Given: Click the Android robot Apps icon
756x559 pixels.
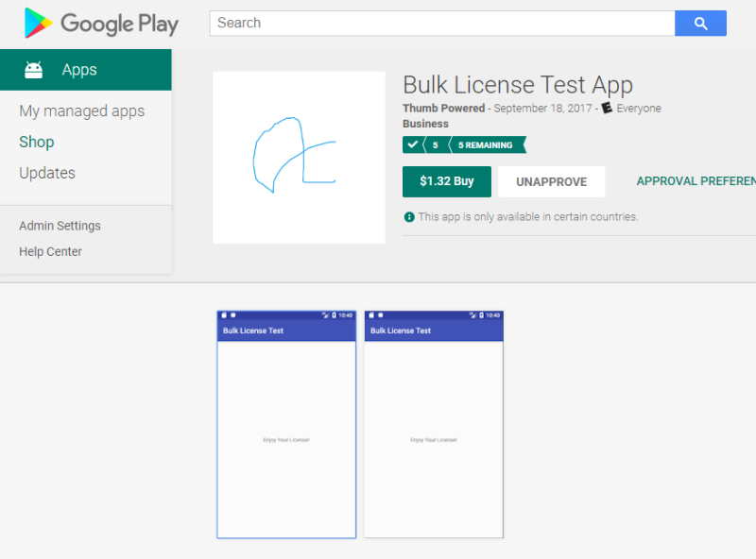Looking at the screenshot, I should click(34, 70).
